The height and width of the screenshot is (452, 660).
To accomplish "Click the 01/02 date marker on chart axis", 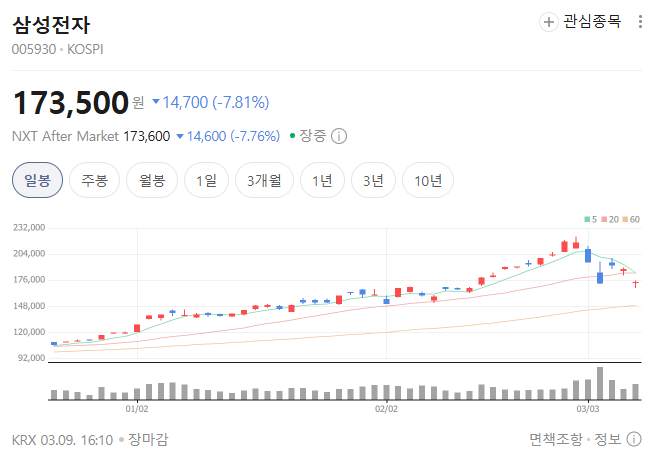I will pyautogui.click(x=137, y=409).
